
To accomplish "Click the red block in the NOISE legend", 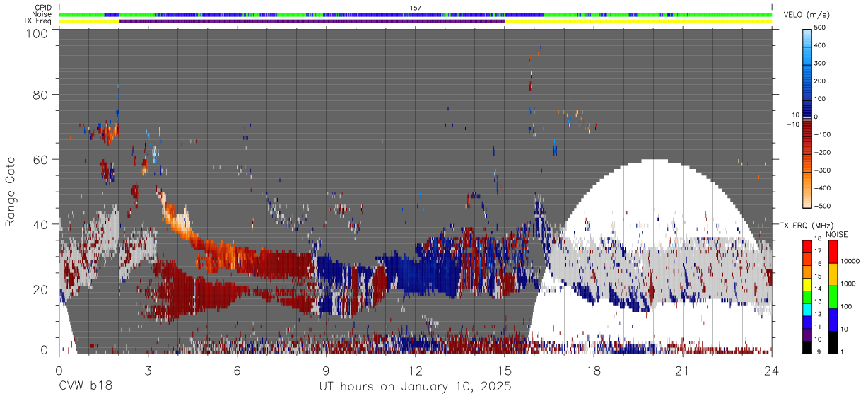I will pyautogui.click(x=832, y=252).
